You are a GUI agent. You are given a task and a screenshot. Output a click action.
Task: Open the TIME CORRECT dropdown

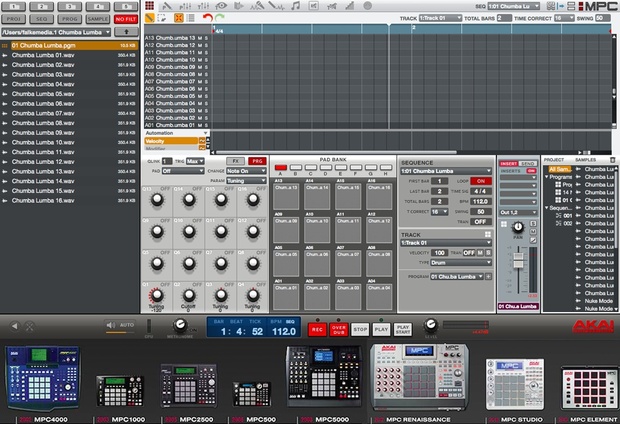564,18
